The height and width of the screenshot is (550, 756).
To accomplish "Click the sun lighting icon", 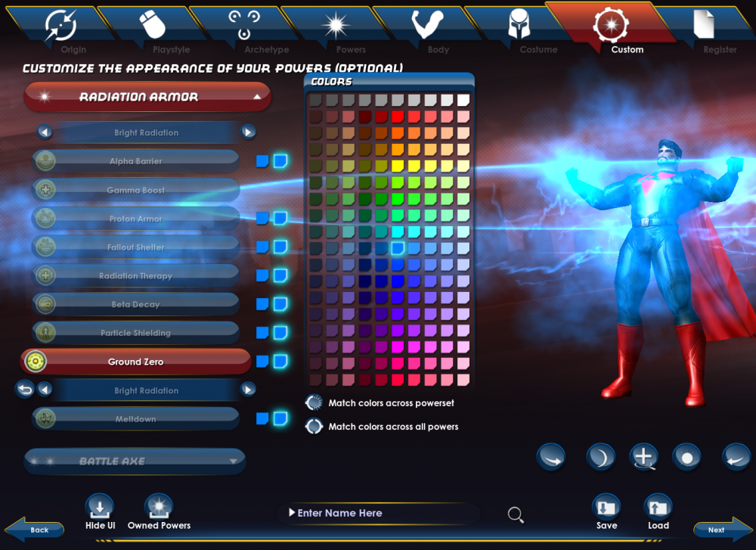I will point(686,457).
